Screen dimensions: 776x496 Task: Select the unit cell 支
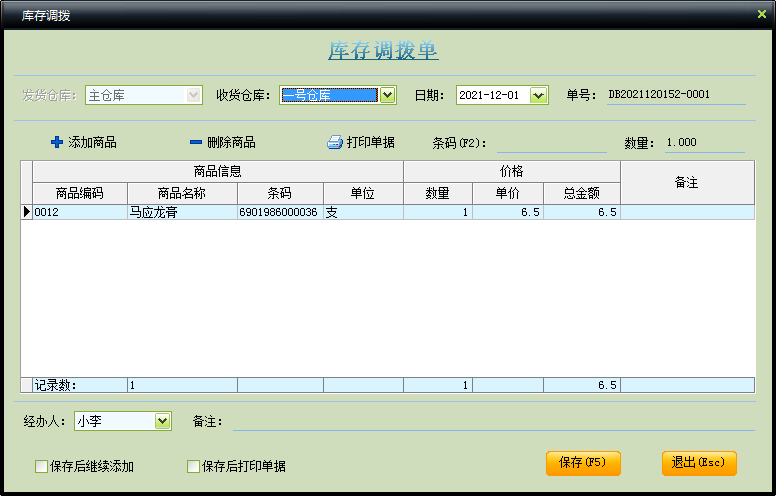click(363, 212)
